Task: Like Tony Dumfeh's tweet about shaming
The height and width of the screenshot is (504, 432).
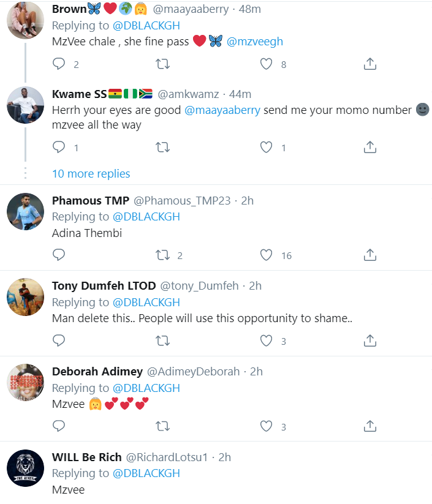Action: pos(266,340)
